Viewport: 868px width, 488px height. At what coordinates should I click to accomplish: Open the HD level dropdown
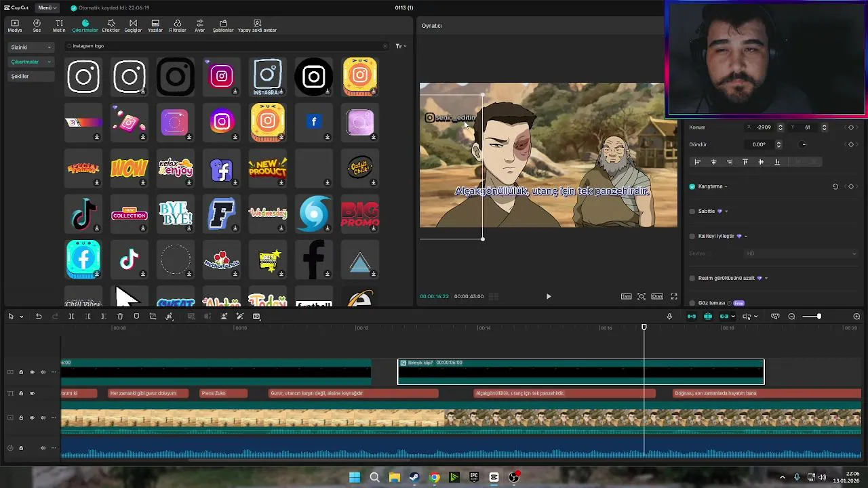tap(801, 253)
